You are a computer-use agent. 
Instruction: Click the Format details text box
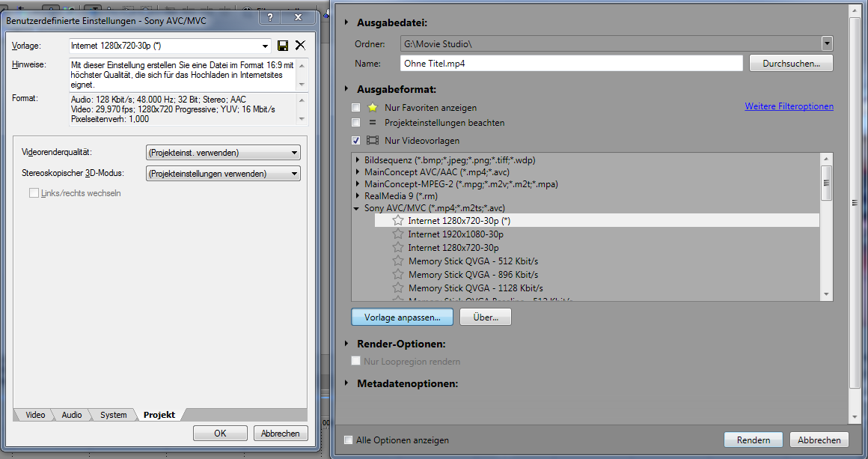[183, 109]
